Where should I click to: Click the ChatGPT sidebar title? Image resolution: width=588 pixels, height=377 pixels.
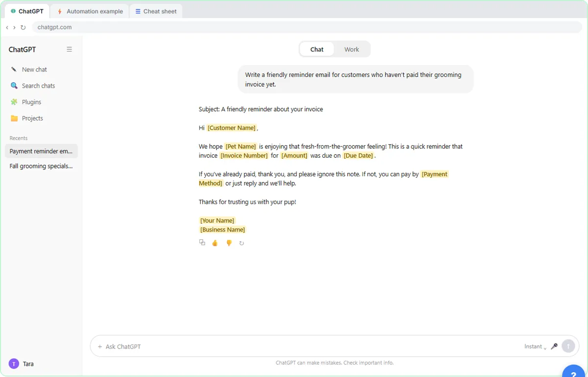point(22,49)
